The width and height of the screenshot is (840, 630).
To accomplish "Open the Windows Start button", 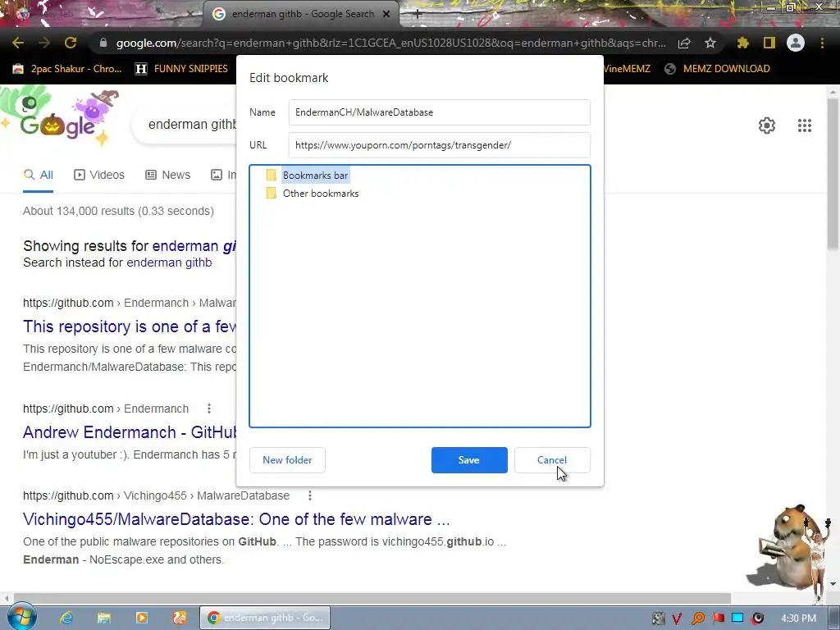I will tap(21, 617).
